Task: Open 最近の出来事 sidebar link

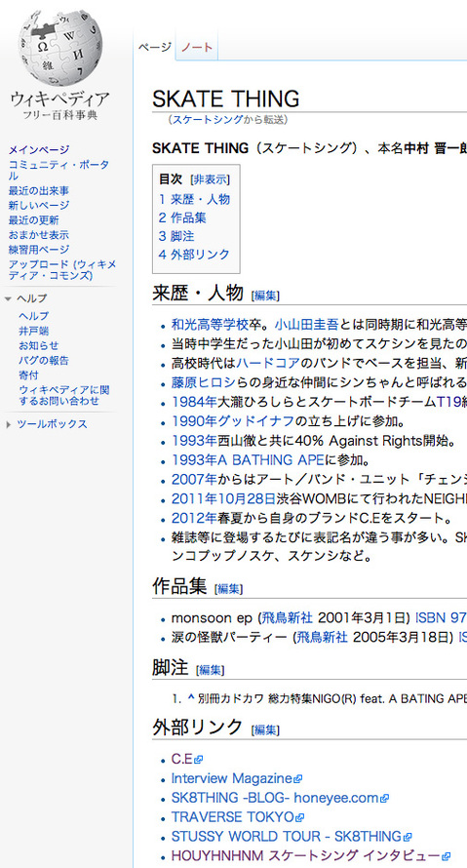Action: [39, 191]
